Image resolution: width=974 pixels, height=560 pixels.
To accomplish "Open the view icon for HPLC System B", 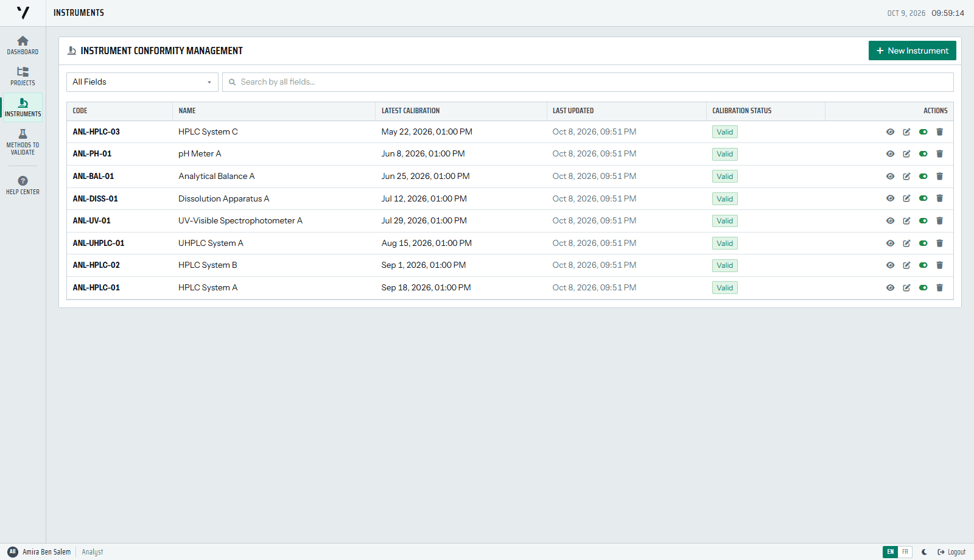I will tap(890, 265).
